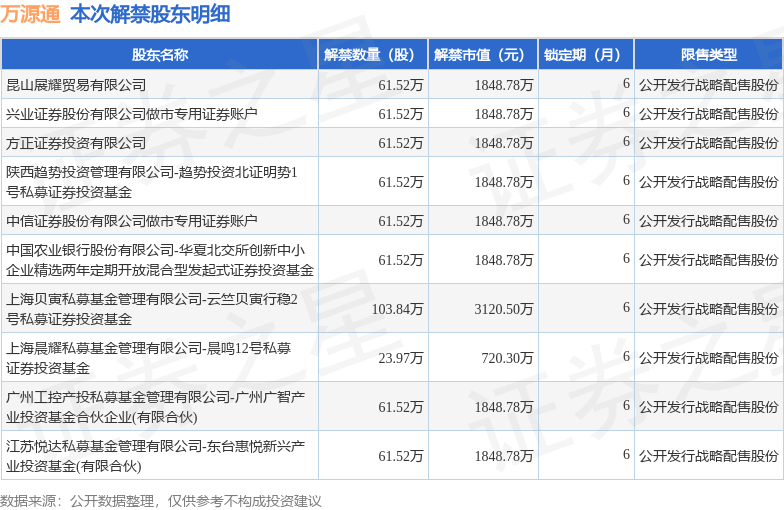Click 61.52万 in 广州工控产投 row
Screen dimensions: 784x510
401,407
